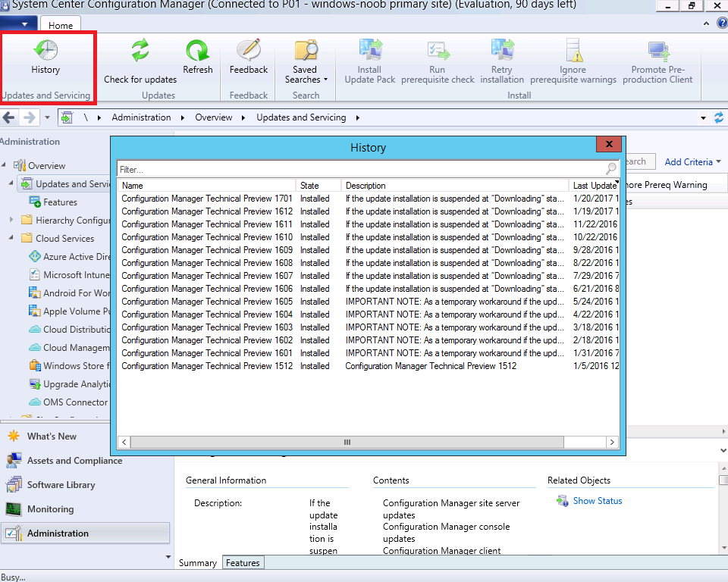The width and height of the screenshot is (728, 582).
Task: Click History horizontal scrollbar thumb
Action: [347, 442]
